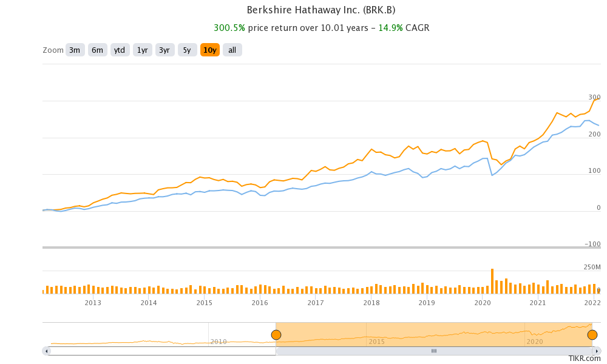
Task: Click the Zoom label
Action: coord(53,50)
